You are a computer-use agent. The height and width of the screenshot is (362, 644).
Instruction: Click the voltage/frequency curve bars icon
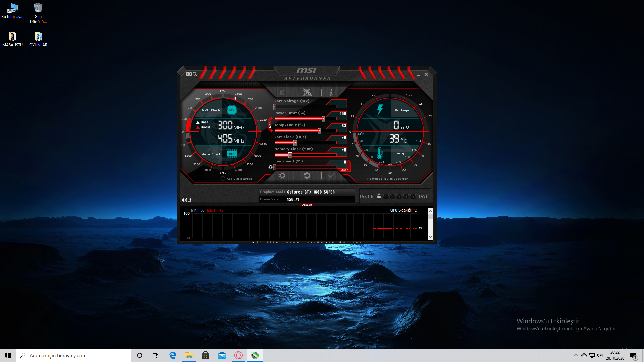[271, 143]
